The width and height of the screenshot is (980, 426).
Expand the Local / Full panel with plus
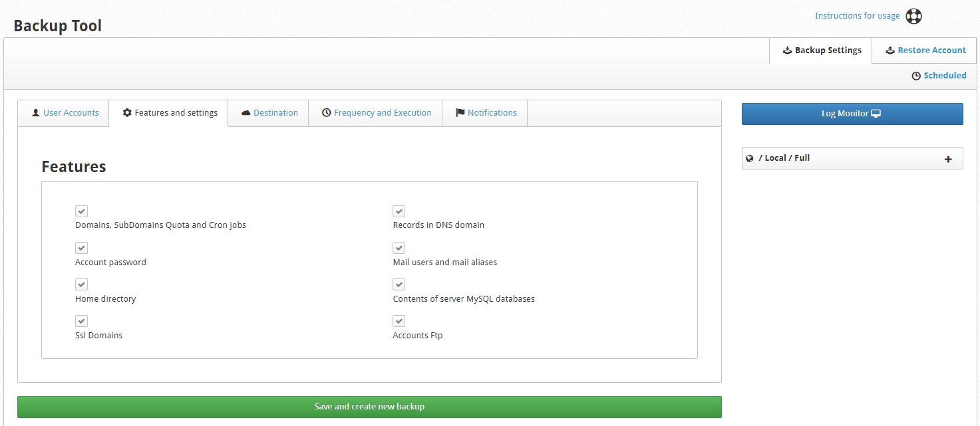pyautogui.click(x=948, y=159)
